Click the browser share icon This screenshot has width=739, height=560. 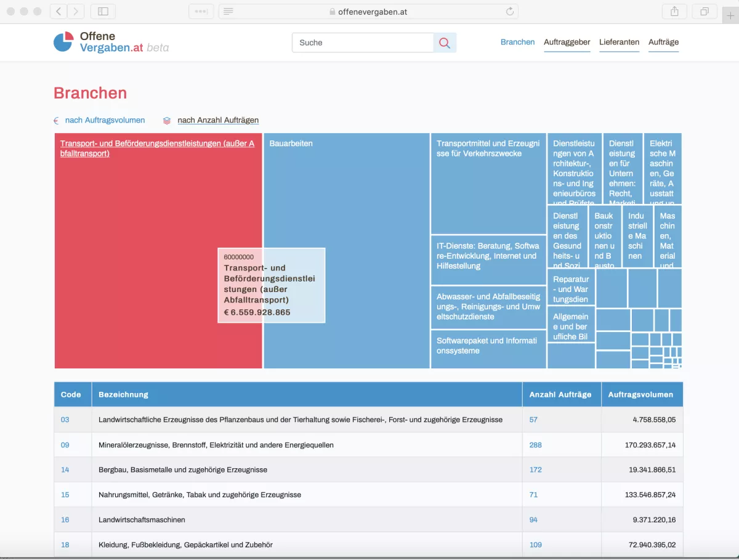click(674, 11)
